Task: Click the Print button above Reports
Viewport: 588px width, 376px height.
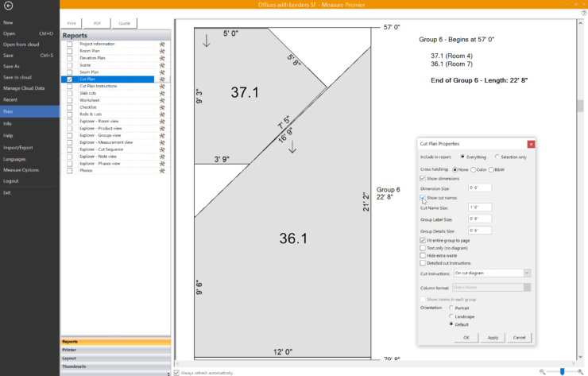Action: click(x=72, y=23)
